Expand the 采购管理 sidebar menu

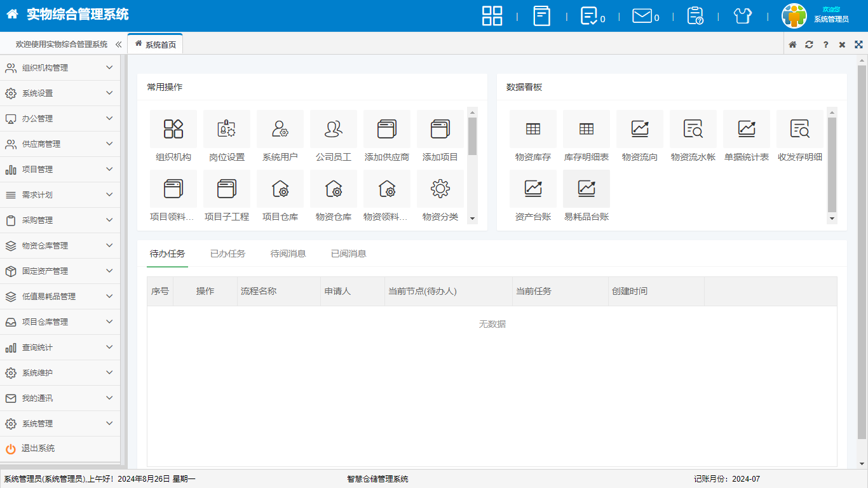pyautogui.click(x=60, y=220)
